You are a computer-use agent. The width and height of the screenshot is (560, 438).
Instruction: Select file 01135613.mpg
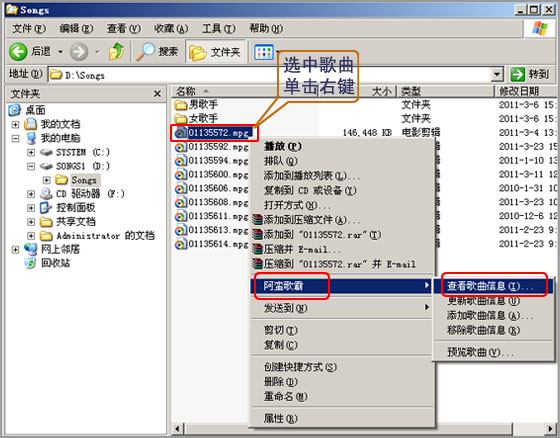coord(211,230)
